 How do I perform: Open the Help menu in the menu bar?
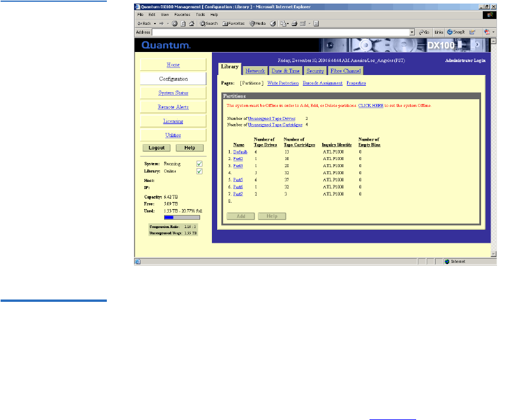[x=214, y=15]
